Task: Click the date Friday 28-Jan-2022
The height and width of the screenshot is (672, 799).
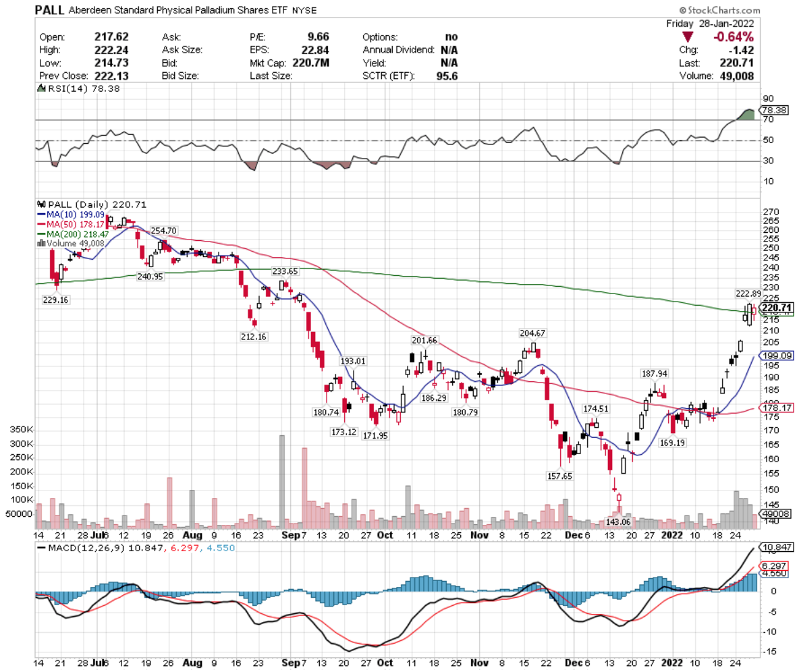Action: tap(710, 24)
